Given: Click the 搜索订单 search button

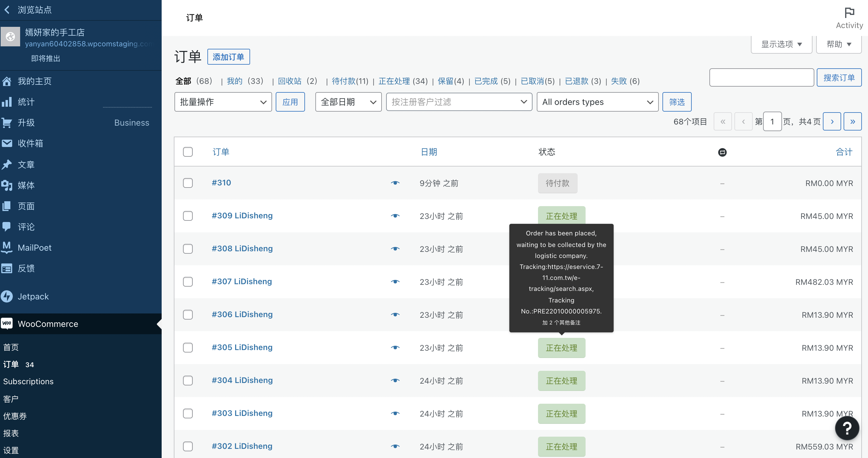Looking at the screenshot, I should point(839,78).
